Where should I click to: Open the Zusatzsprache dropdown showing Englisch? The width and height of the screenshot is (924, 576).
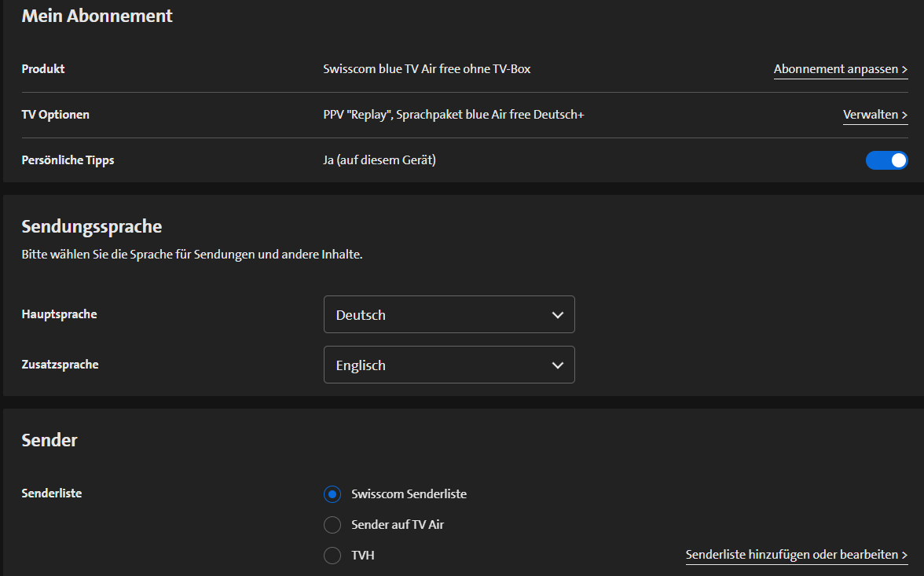tap(449, 365)
